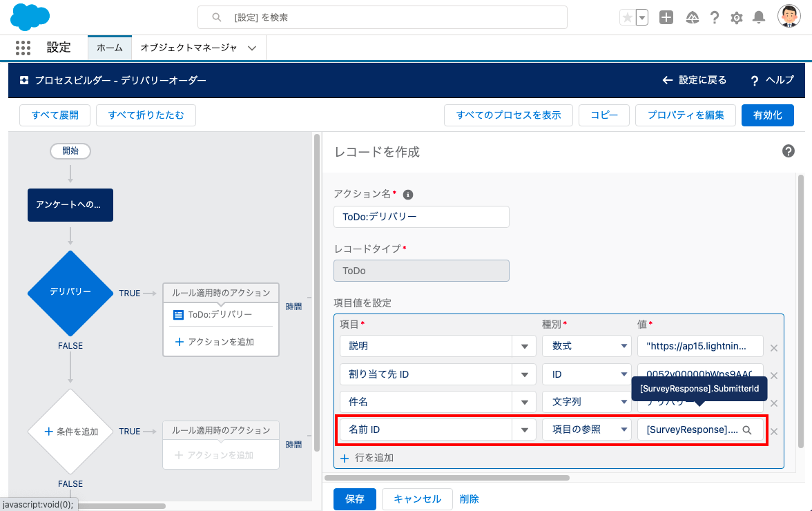The image size is (812, 511).
Task: Open the 文字列 type dropdown
Action: click(587, 402)
